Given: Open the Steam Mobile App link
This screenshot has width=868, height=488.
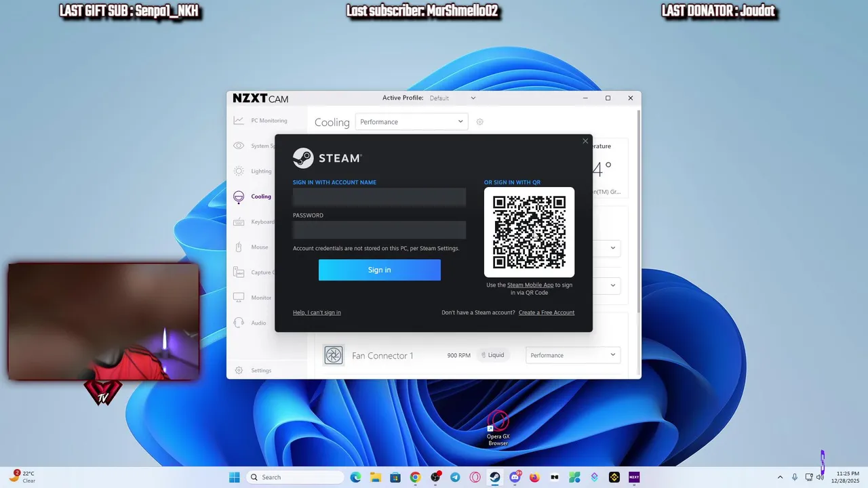Looking at the screenshot, I should pyautogui.click(x=530, y=285).
